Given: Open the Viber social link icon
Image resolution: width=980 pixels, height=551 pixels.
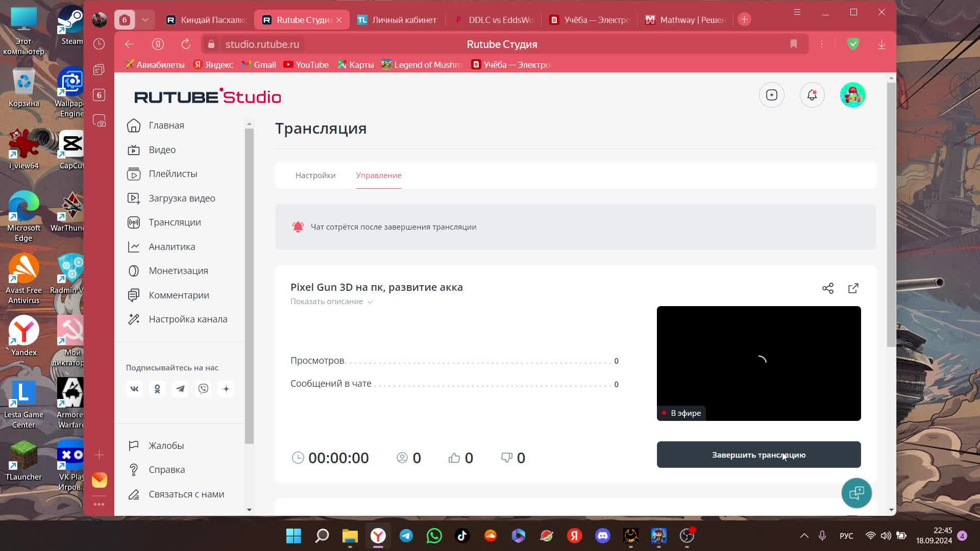Looking at the screenshot, I should [x=203, y=389].
